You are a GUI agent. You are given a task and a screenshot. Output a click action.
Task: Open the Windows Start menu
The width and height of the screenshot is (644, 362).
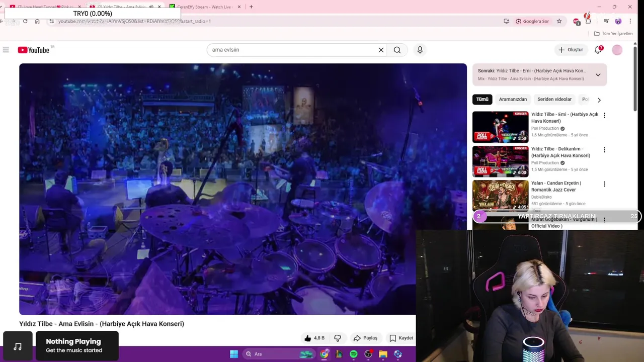pos(234,354)
